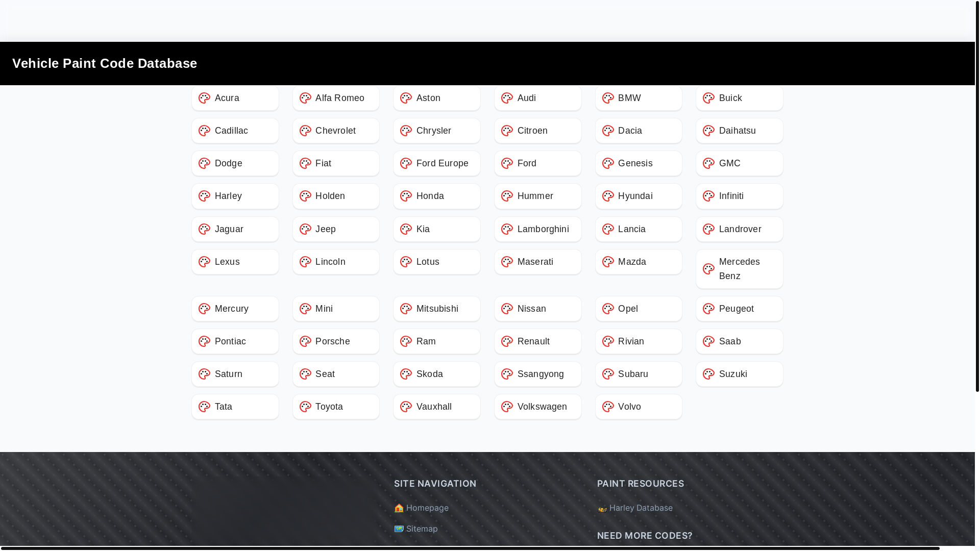The height and width of the screenshot is (551, 980).
Task: Select the Lancia brand card
Action: pyautogui.click(x=639, y=229)
